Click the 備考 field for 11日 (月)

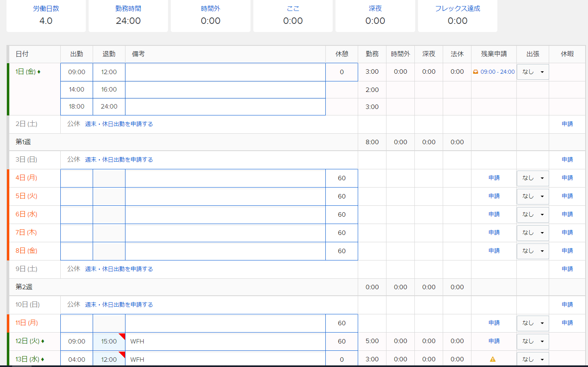tap(225, 323)
